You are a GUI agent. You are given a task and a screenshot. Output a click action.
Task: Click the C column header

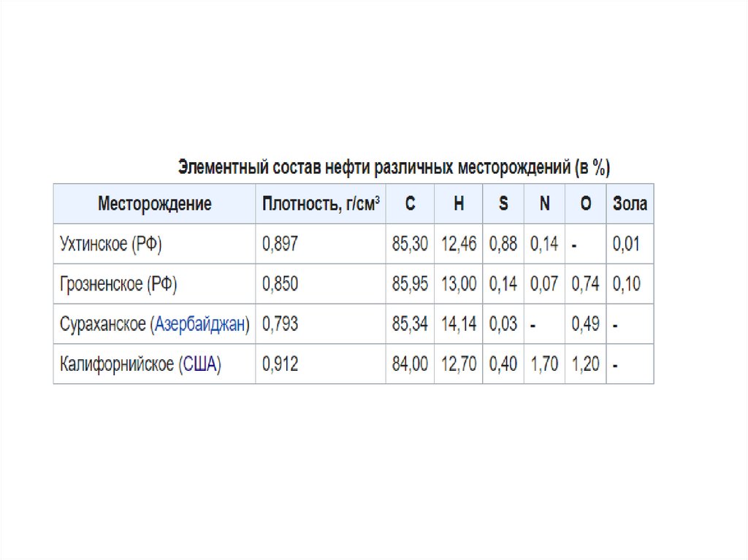411,204
